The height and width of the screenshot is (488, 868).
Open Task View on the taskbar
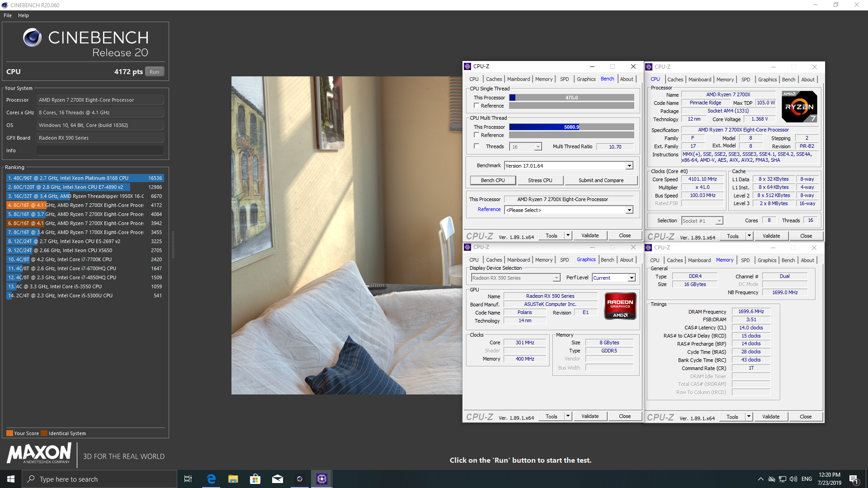188,479
